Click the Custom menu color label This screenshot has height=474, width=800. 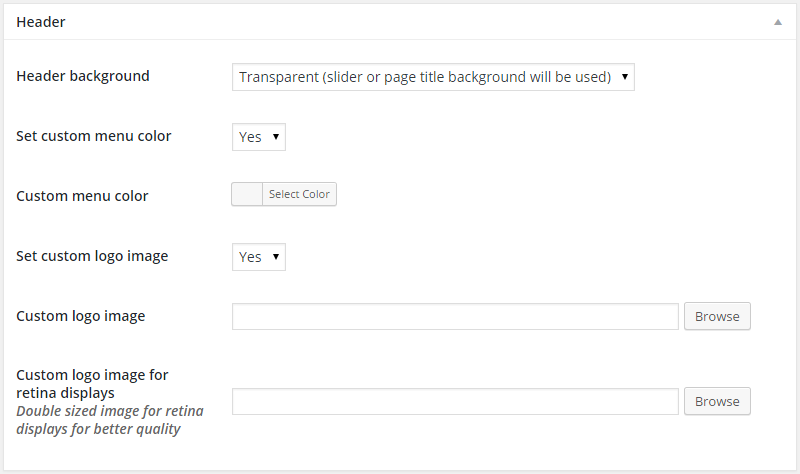tap(82, 196)
